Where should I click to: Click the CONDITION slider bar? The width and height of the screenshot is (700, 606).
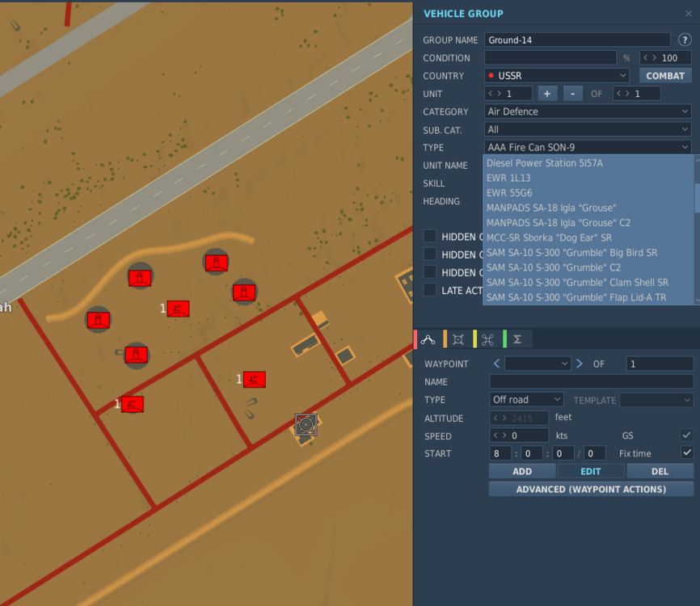550,57
